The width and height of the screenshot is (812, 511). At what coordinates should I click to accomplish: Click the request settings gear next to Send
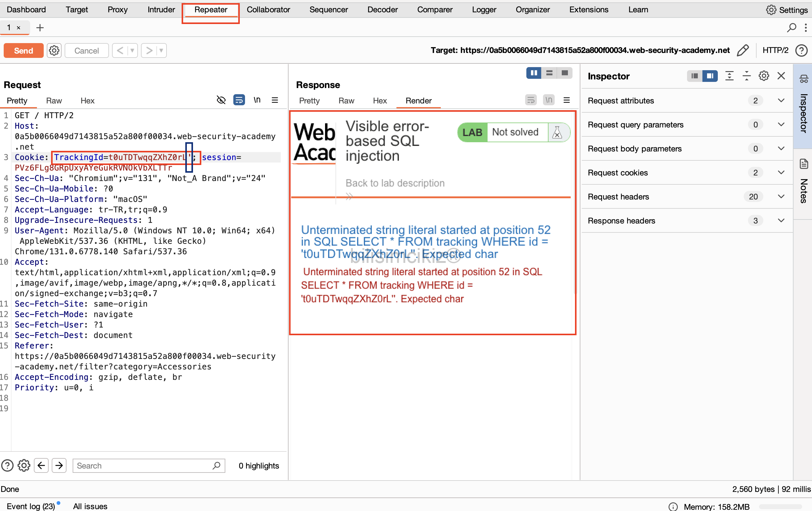[x=54, y=50]
